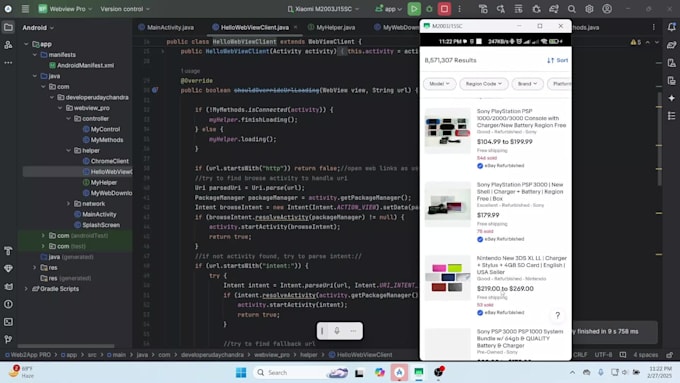The width and height of the screenshot is (680, 383).
Task: Open the Gemini sparkle tool window
Action: (x=671, y=98)
